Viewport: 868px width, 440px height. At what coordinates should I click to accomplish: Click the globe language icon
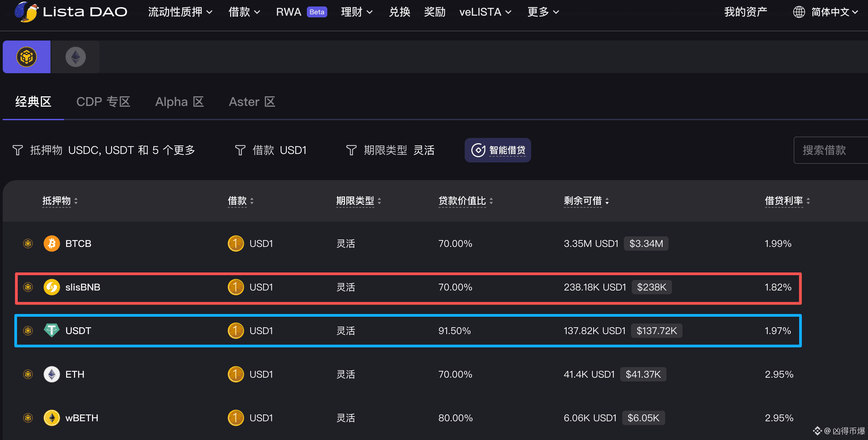click(x=799, y=12)
